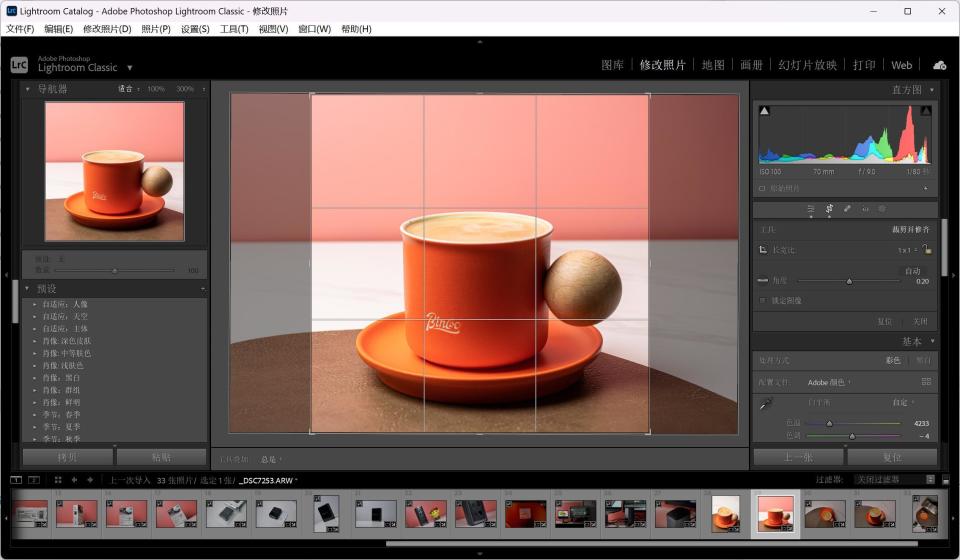The image size is (960, 560).
Task: Pick the crop frame tool beside 长宽比
Action: 763,250
